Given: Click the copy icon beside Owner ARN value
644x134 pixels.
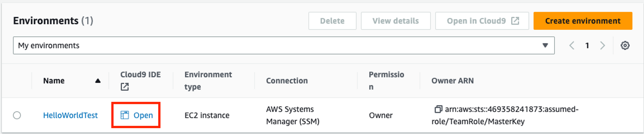Looking at the screenshot, I should pos(438,109).
